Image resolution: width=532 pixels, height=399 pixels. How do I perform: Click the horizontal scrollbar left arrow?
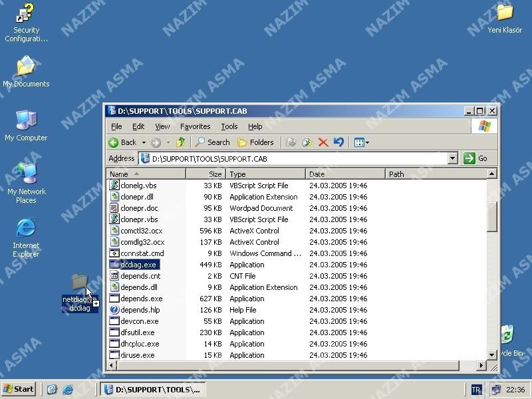(112, 365)
